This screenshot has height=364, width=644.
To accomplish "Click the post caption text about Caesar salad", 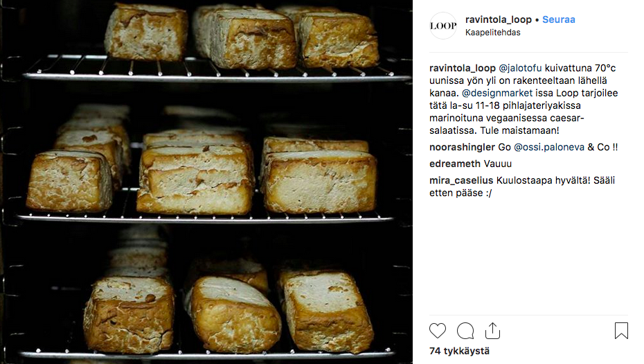I will pos(524,100).
